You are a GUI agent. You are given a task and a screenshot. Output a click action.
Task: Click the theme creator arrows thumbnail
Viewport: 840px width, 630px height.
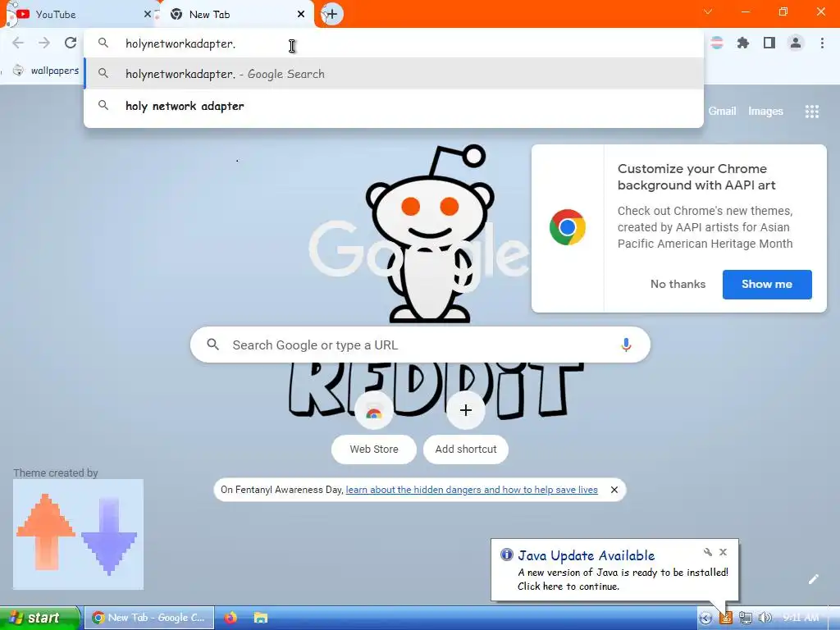click(x=78, y=534)
